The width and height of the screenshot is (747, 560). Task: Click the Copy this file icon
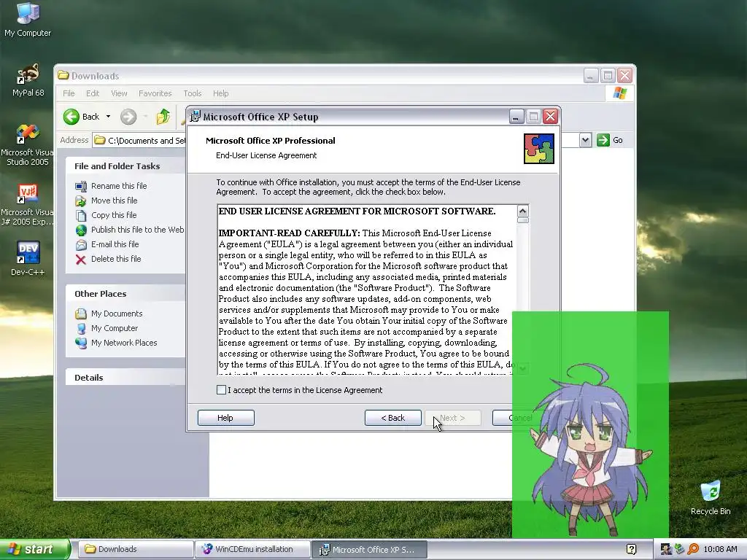click(x=81, y=215)
